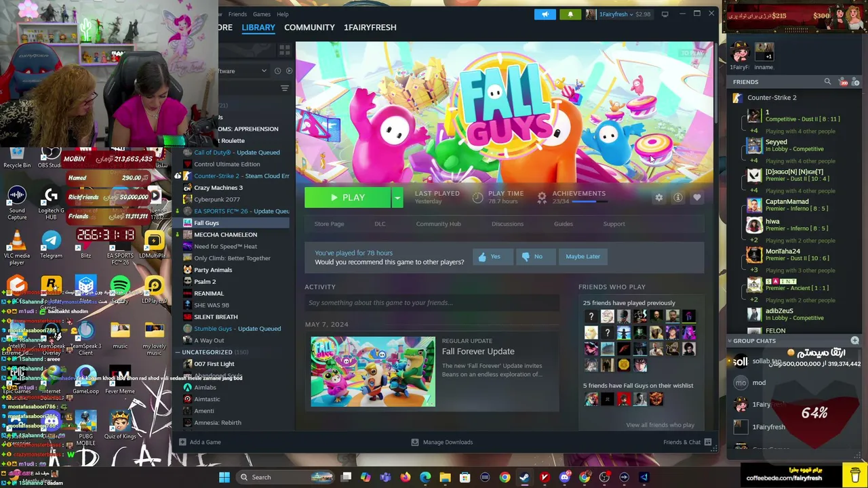Open Telegram desktop shortcut
The height and width of the screenshot is (488, 868).
click(x=51, y=245)
